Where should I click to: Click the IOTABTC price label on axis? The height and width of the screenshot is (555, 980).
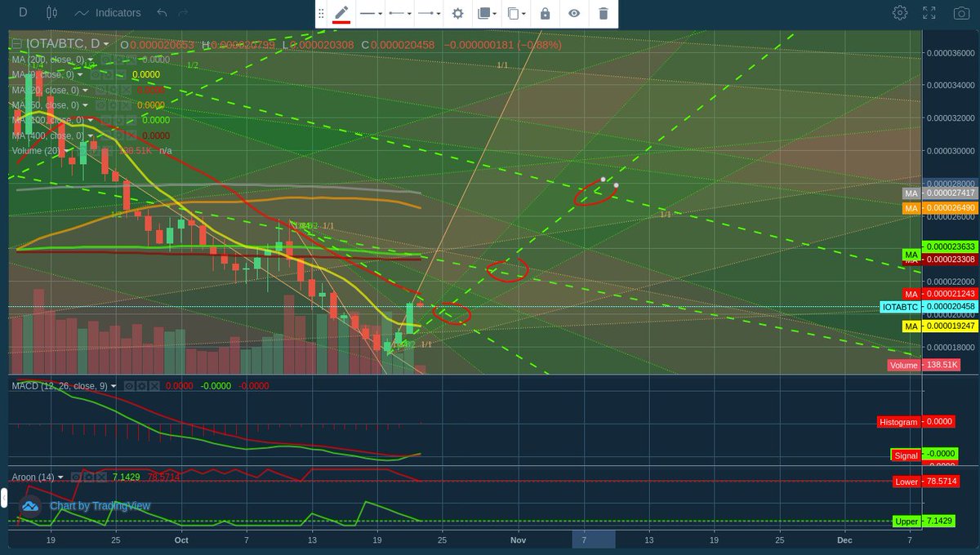tap(900, 307)
